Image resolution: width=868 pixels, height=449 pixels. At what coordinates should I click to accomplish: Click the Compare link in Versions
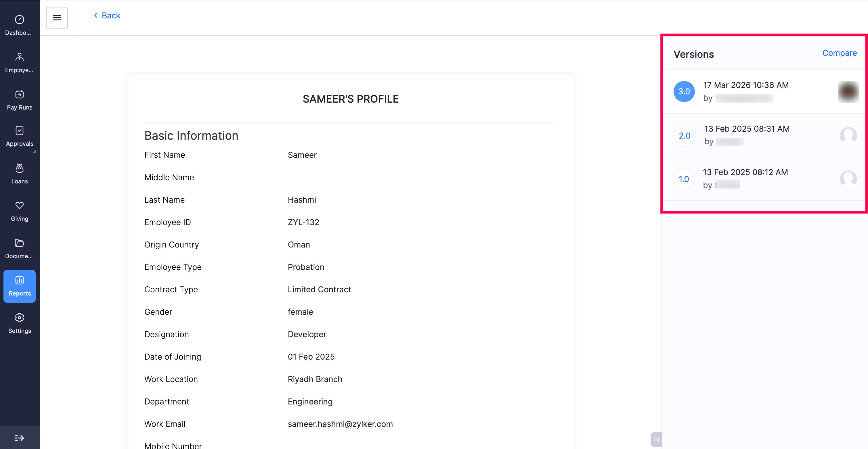pos(839,53)
